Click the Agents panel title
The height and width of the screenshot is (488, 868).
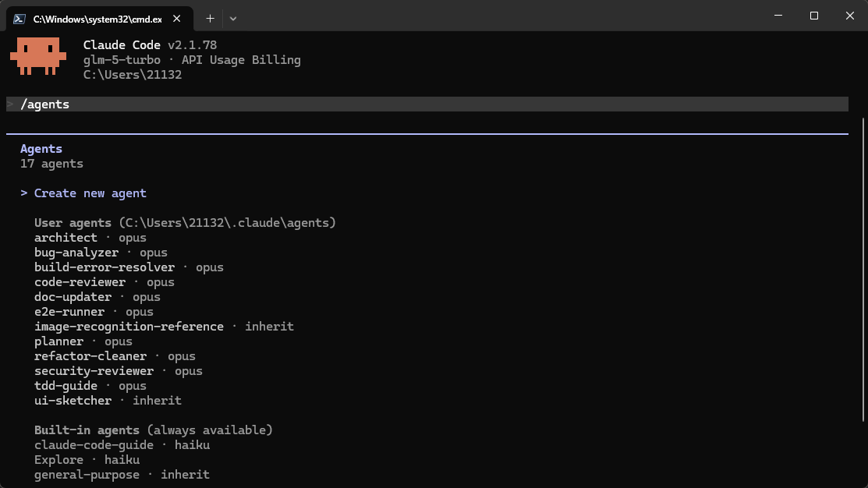tap(41, 149)
